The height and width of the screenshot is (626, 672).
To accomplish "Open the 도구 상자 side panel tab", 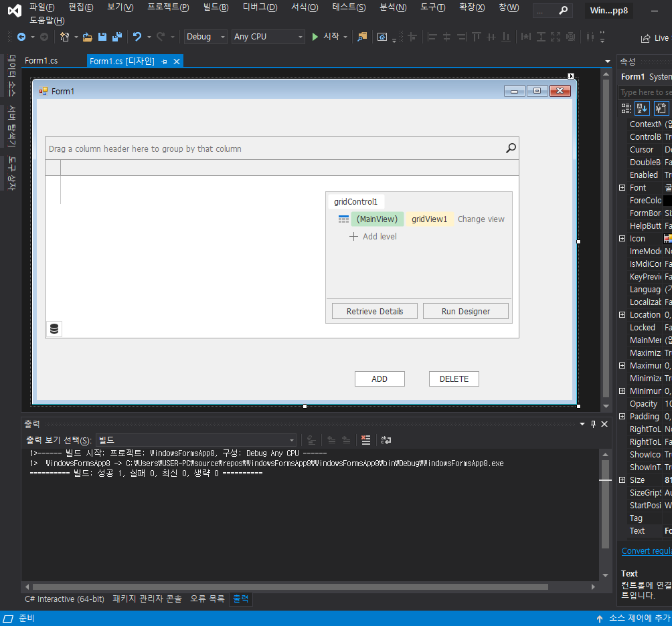I will 11,173.
